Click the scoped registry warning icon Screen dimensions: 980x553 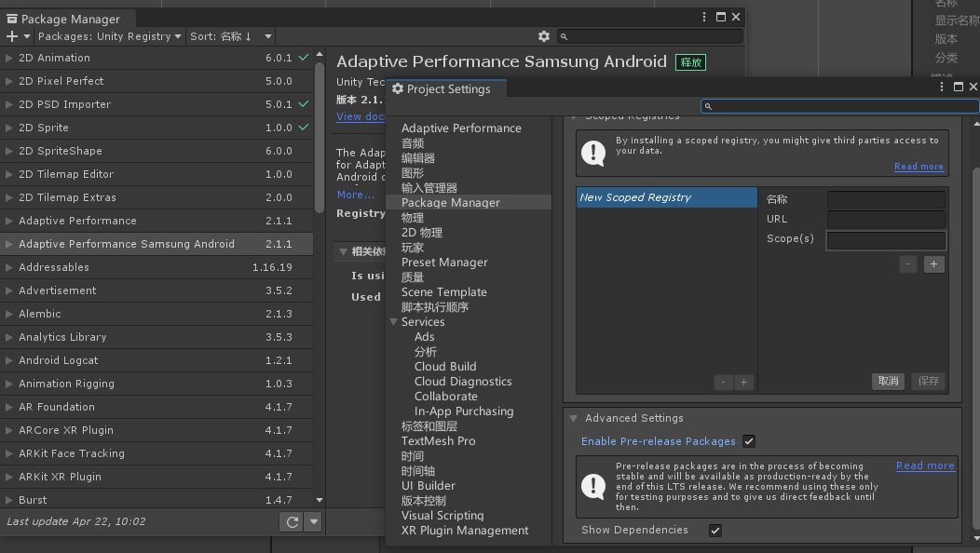(x=593, y=153)
